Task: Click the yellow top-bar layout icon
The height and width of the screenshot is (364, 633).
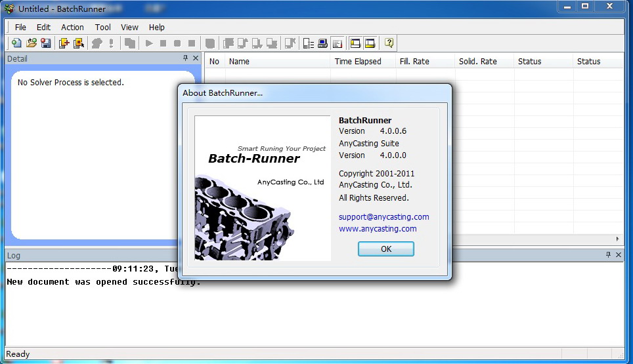Action: [x=355, y=43]
